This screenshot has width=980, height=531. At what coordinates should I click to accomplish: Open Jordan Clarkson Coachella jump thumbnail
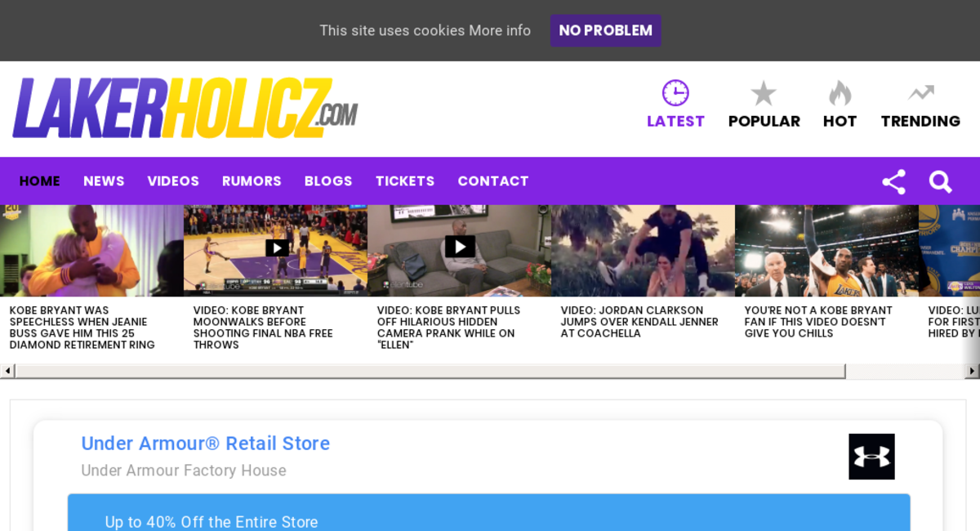(x=643, y=251)
